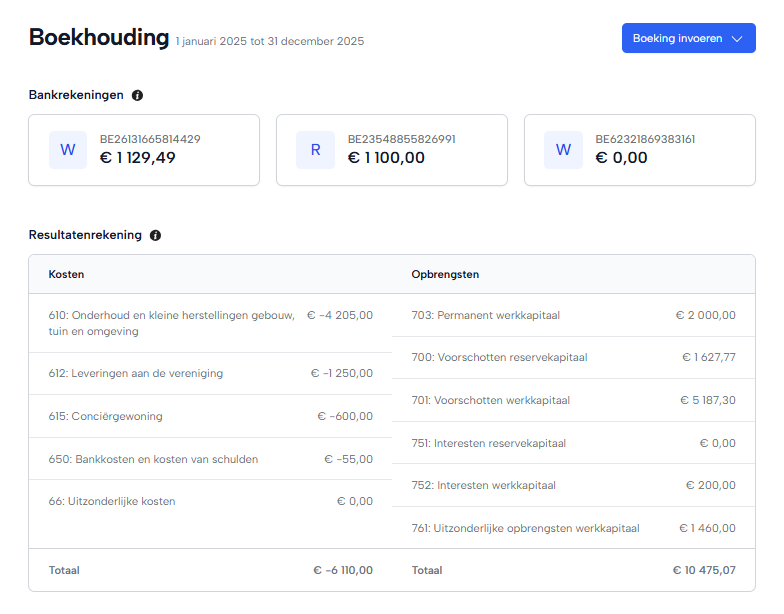The image size is (784, 614).
Task: Click W icon of account BE26131665814429
Action: 68,150
